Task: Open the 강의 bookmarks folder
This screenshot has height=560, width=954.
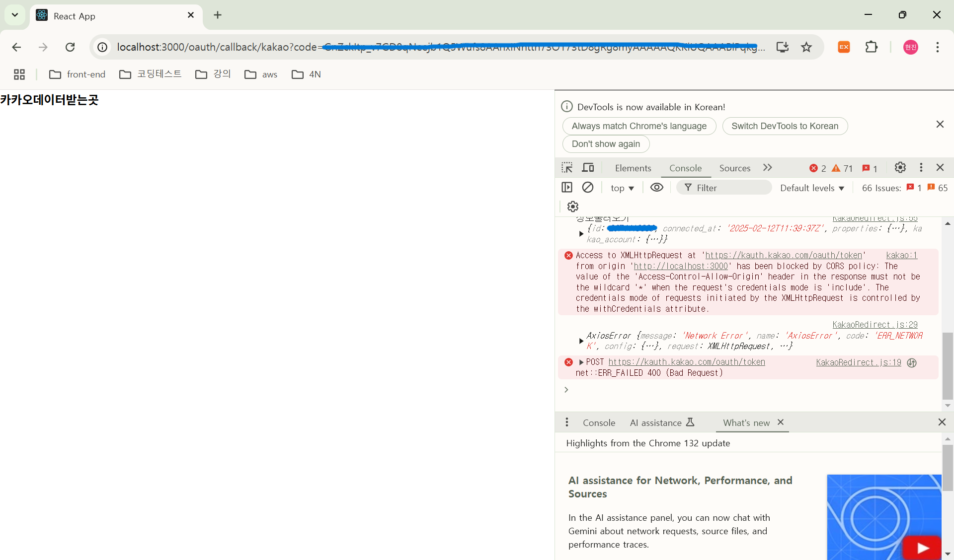Action: point(213,74)
